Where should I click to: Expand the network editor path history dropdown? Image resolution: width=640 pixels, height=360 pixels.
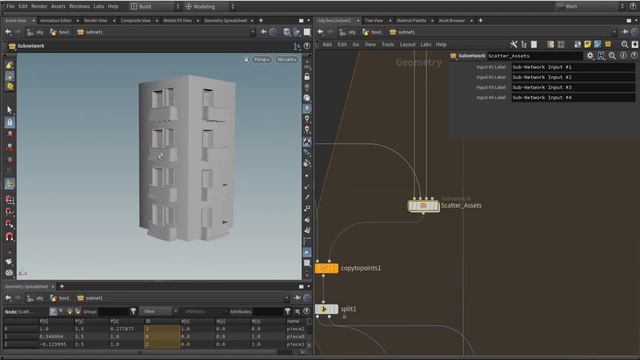pyautogui.click(x=614, y=32)
